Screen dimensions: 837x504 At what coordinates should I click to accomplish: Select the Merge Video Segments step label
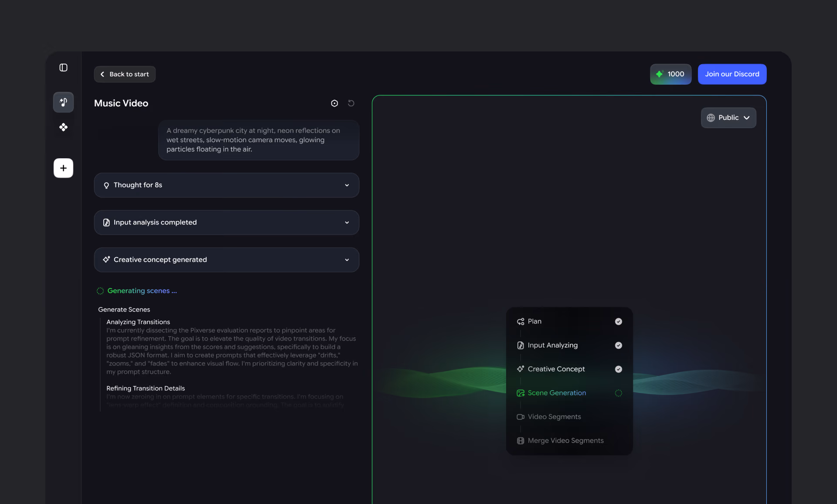pyautogui.click(x=565, y=441)
